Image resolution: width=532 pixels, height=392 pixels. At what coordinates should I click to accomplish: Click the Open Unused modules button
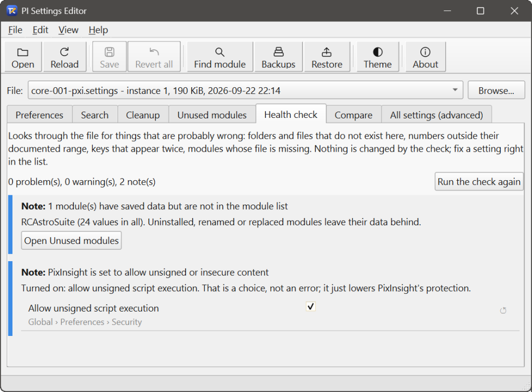(x=71, y=240)
